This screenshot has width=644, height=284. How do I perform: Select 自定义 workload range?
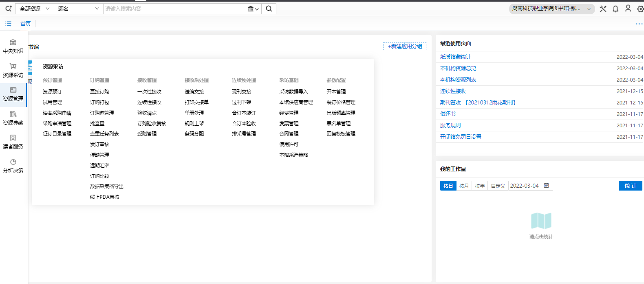(x=498, y=186)
